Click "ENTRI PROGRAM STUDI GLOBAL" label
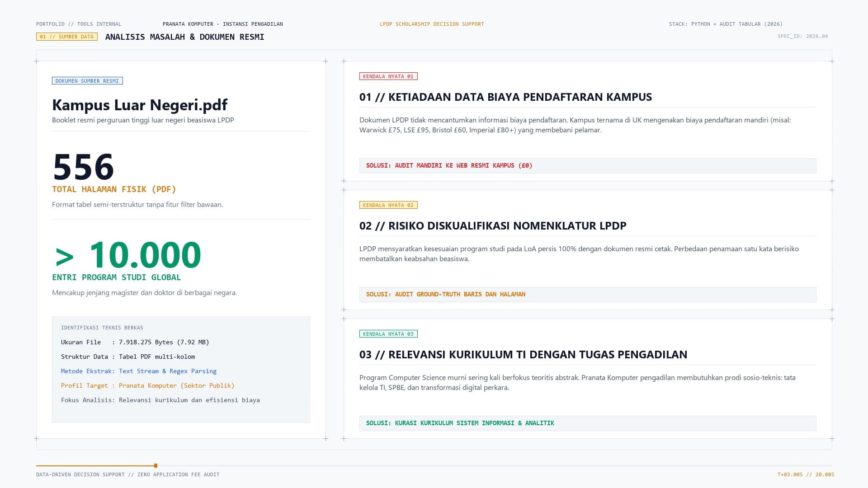 [x=117, y=277]
